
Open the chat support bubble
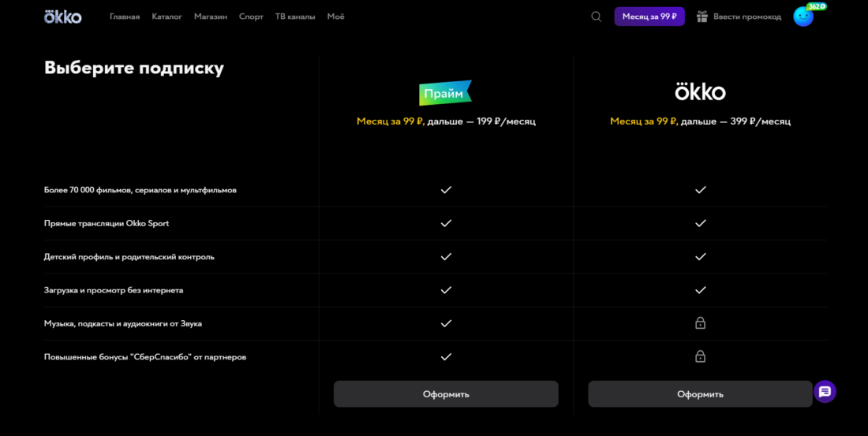click(825, 392)
